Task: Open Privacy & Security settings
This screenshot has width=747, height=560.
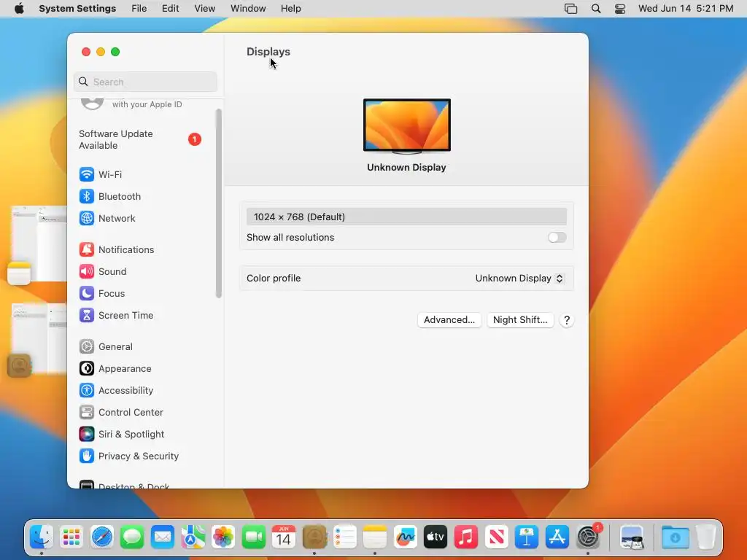Action: click(128, 456)
